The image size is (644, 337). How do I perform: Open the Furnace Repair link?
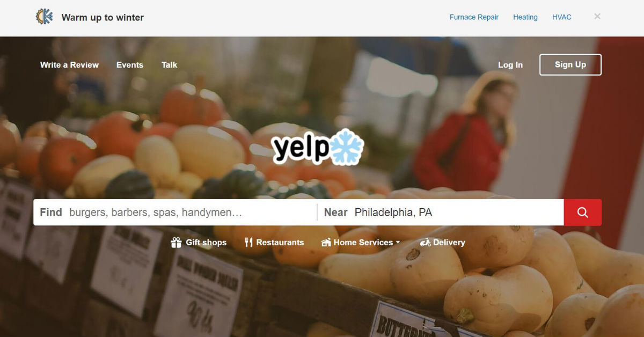point(474,17)
